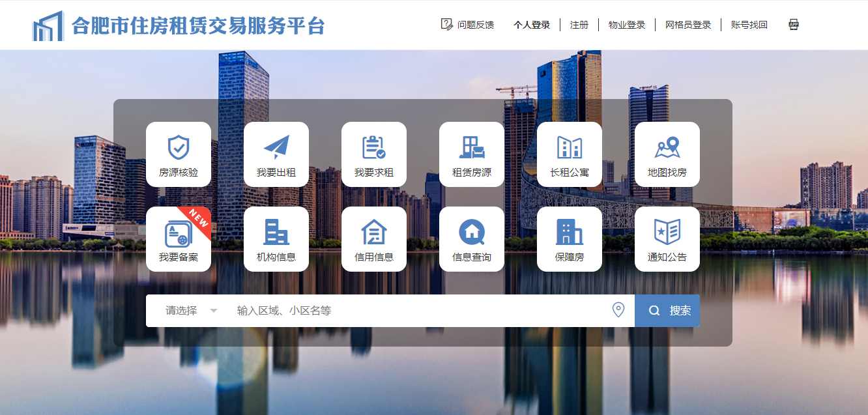Open the 我要备案 filing icon with NEW badge
This screenshot has height=415, width=868.
[179, 239]
